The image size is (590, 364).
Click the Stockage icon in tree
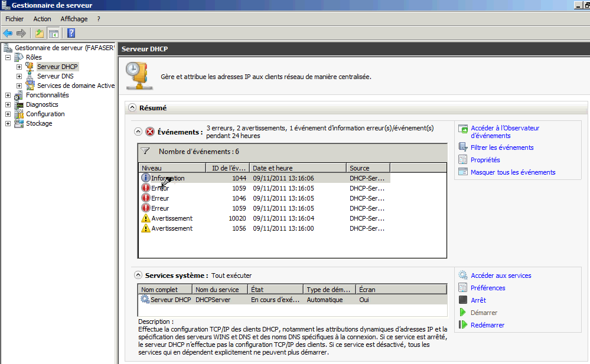point(18,123)
